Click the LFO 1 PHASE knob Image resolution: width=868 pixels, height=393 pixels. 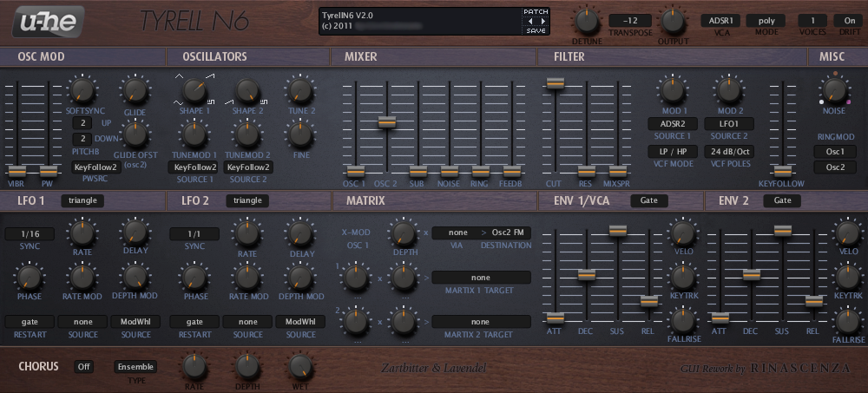tap(29, 278)
